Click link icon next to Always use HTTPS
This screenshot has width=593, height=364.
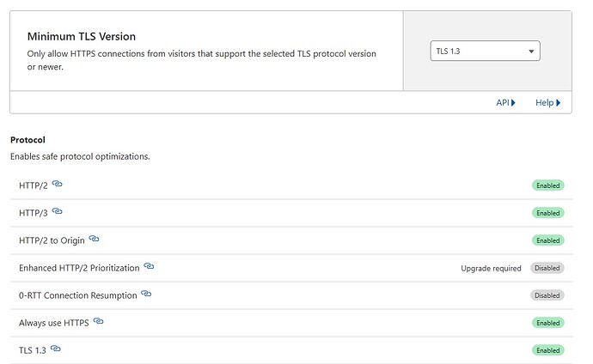click(99, 321)
